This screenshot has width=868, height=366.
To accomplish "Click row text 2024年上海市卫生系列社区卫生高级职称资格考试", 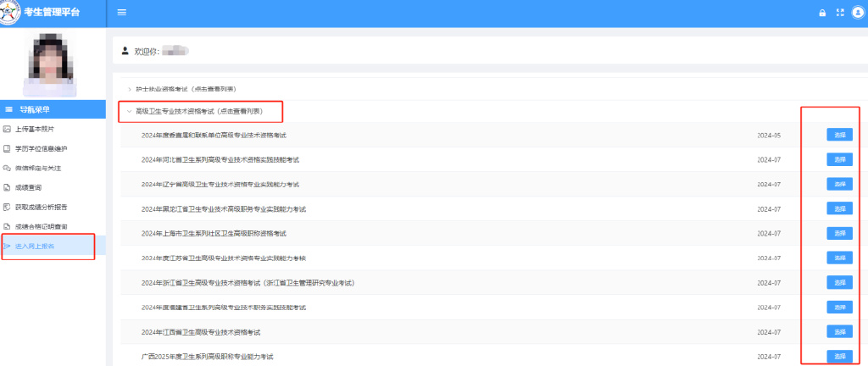I will click(x=214, y=233).
